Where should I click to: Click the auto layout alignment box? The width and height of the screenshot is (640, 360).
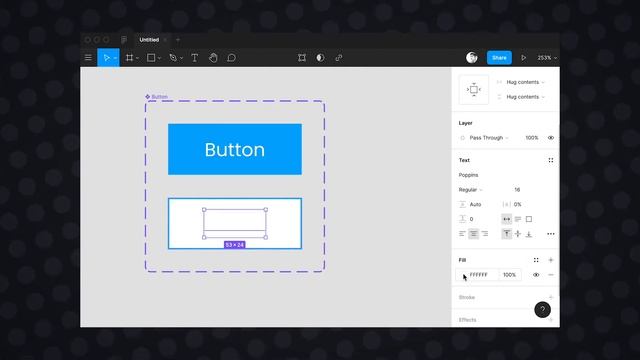click(x=473, y=89)
